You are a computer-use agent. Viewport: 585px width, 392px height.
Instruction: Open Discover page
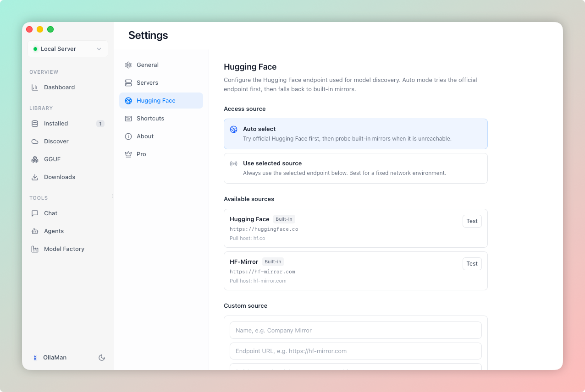pyautogui.click(x=68, y=142)
